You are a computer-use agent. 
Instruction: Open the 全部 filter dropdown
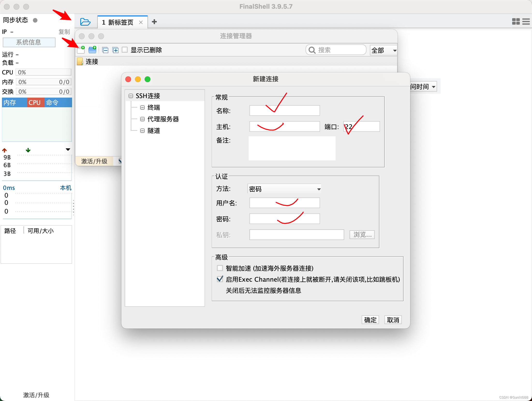(x=384, y=50)
